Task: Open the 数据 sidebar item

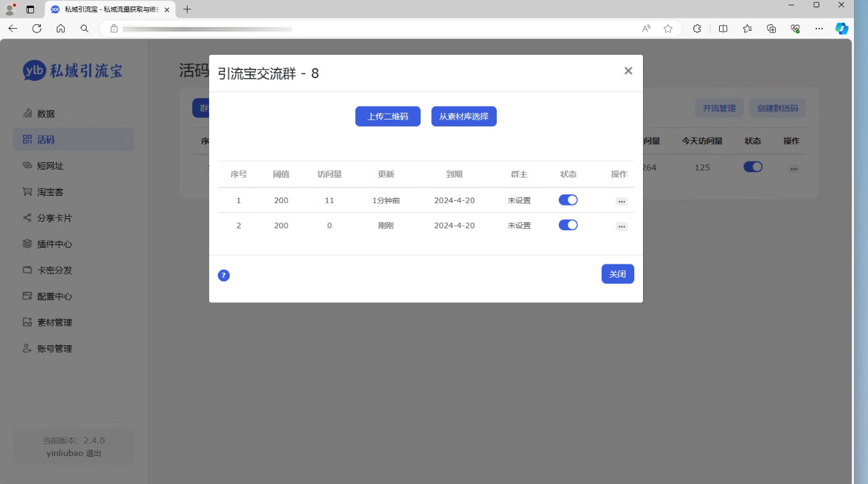Action: click(46, 113)
